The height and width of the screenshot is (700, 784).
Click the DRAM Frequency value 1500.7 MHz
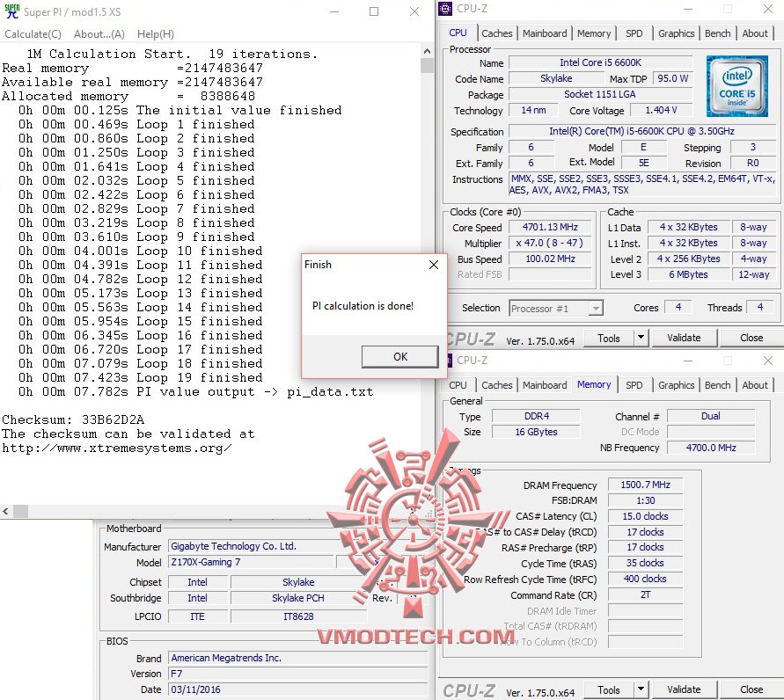coord(645,485)
